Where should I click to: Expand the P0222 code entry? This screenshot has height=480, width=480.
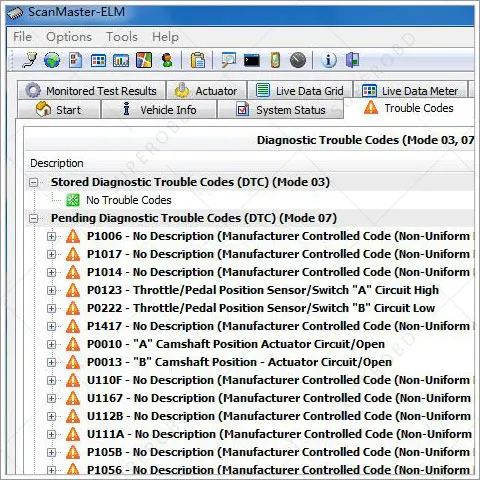[x=51, y=308]
